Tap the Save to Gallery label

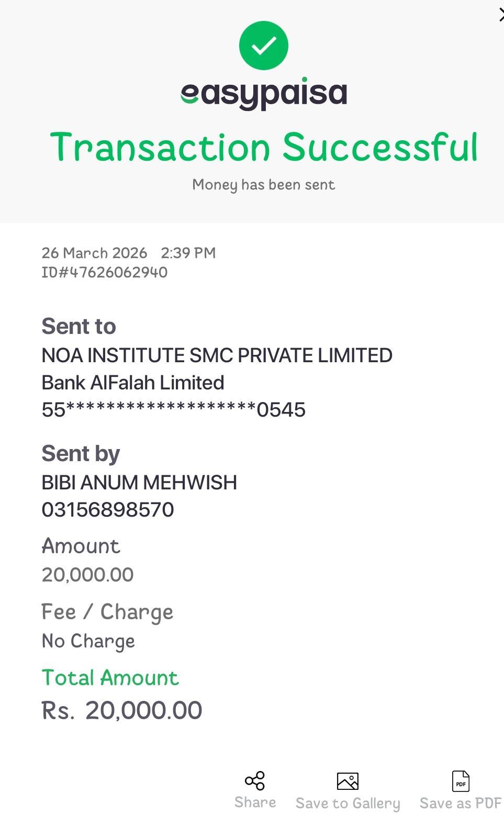[348, 803]
